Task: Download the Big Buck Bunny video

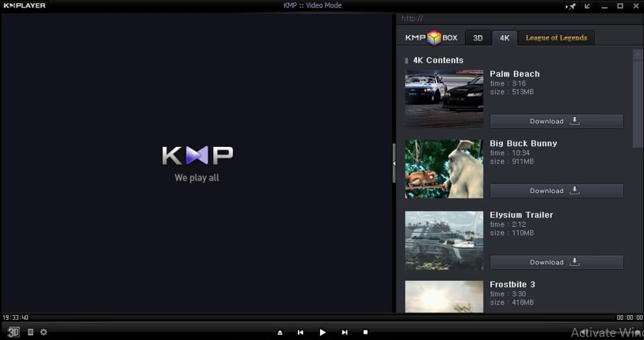Action: point(557,191)
